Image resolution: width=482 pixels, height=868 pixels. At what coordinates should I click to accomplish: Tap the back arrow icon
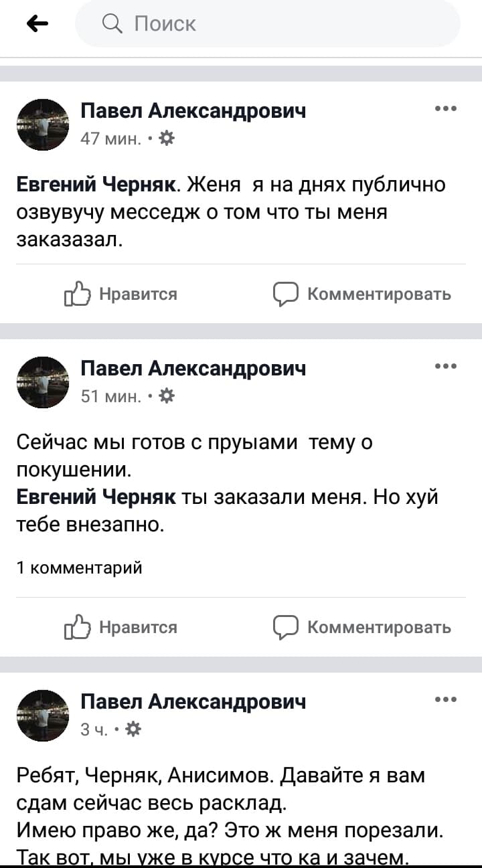pos(37,24)
